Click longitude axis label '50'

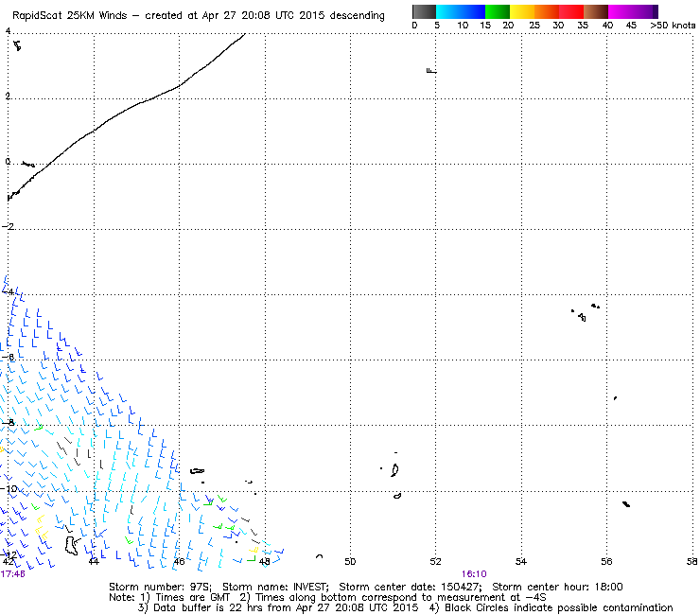point(350,561)
